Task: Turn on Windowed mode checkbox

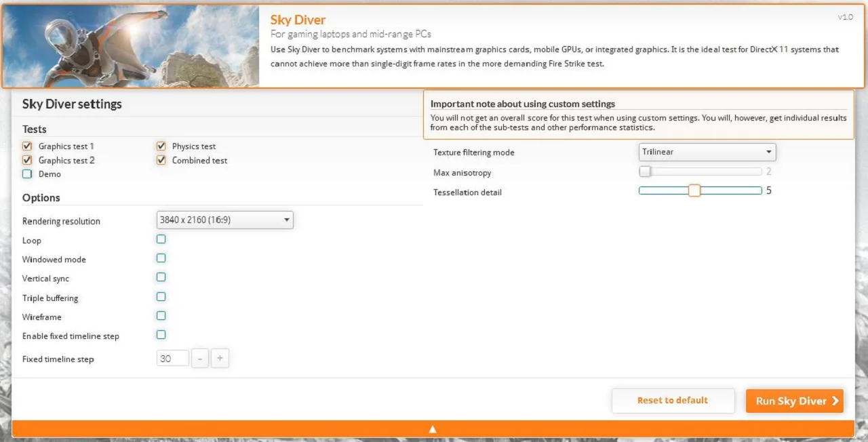Action: click(x=161, y=258)
